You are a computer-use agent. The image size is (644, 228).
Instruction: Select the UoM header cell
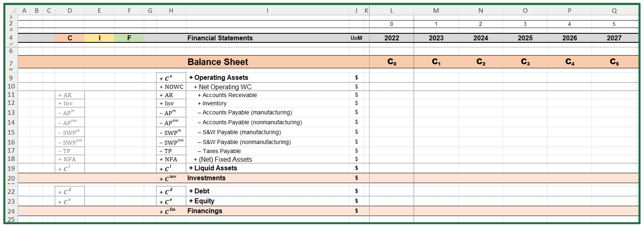click(x=356, y=38)
